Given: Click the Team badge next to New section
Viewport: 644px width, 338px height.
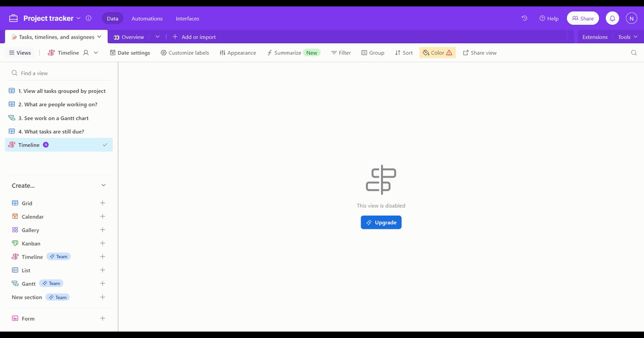Looking at the screenshot, I should tap(57, 297).
